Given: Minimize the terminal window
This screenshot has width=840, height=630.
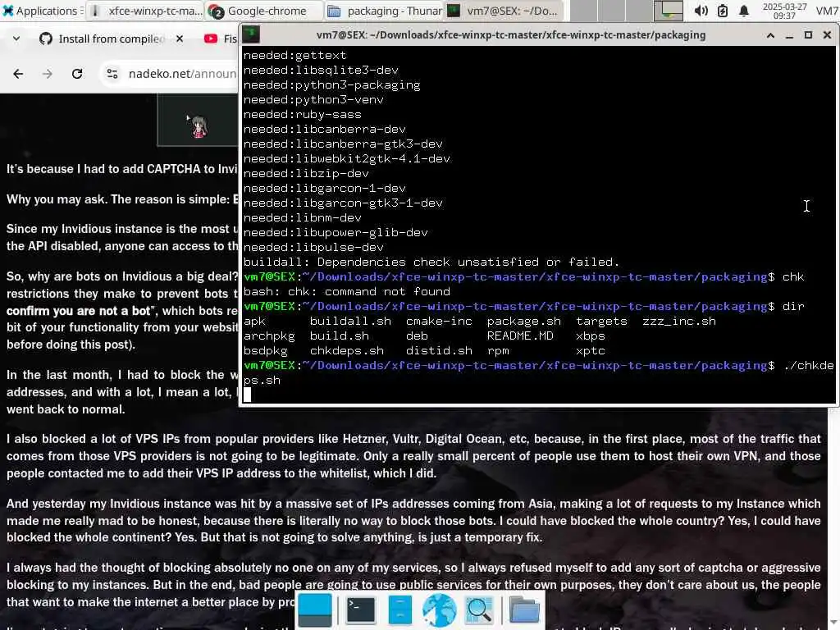Looking at the screenshot, I should click(x=789, y=35).
